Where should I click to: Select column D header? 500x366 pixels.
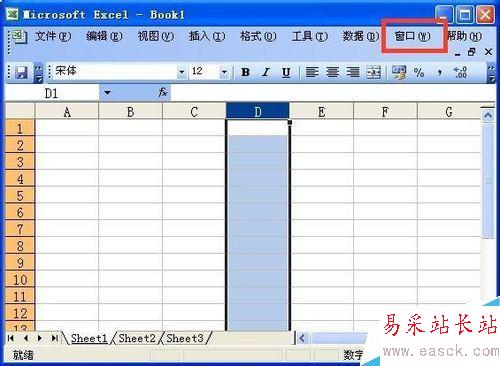click(x=258, y=111)
